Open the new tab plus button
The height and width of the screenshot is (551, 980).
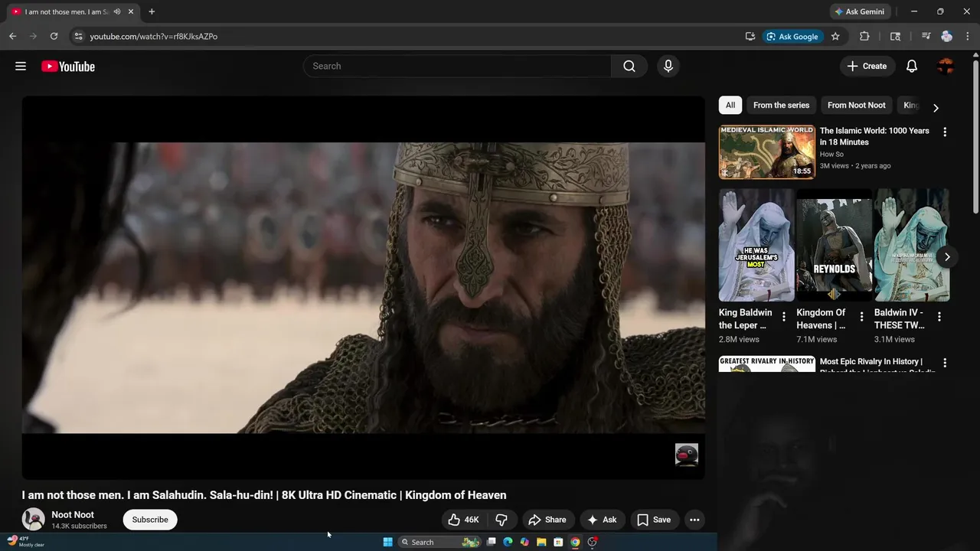[152, 11]
